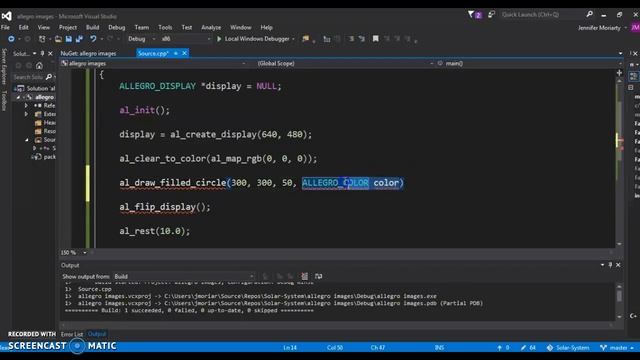Screen dimensions: 640x360
Task: Pin the Output panel
Action: (x=610, y=265)
